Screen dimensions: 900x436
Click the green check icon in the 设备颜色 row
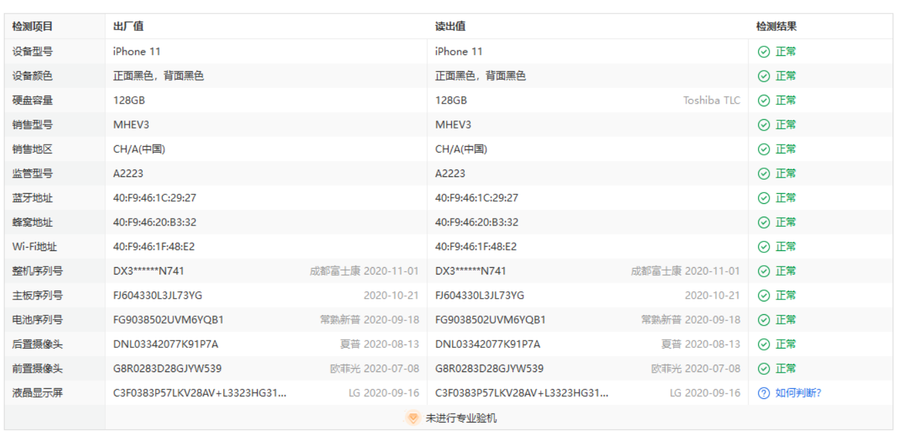(763, 76)
